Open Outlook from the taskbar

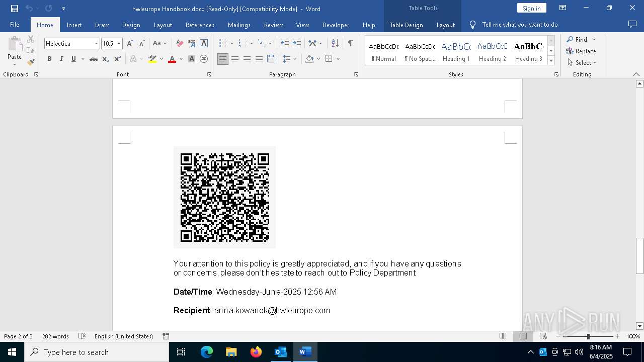[x=280, y=352]
